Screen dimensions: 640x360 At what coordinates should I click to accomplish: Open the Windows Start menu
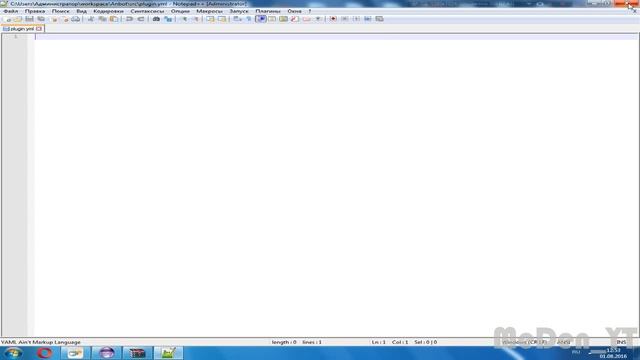coord(13,353)
